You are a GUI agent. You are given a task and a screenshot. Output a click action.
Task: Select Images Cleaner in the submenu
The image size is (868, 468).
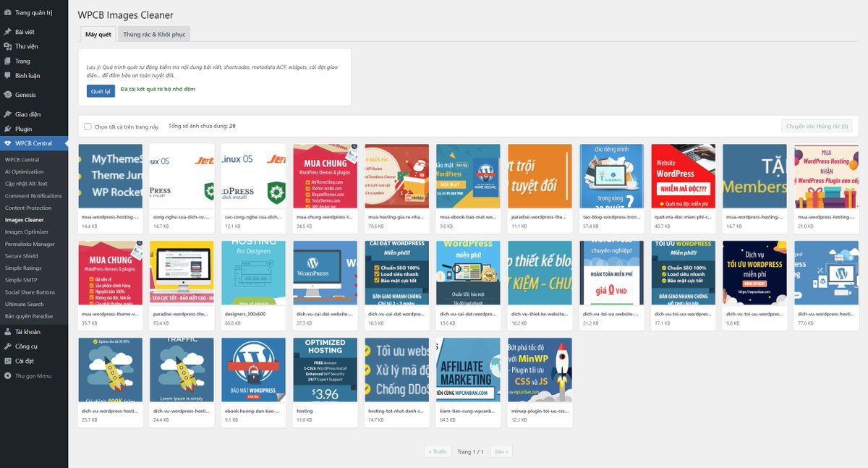[24, 220]
